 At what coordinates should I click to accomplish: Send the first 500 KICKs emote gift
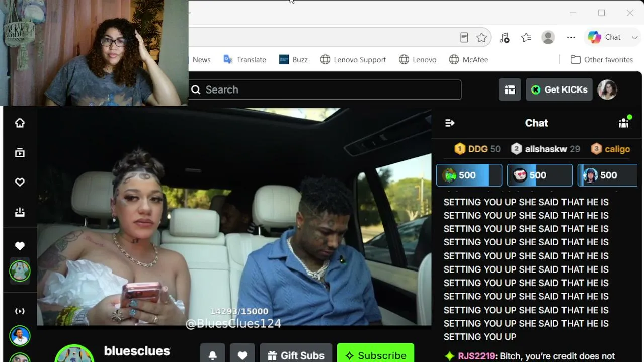(x=469, y=175)
